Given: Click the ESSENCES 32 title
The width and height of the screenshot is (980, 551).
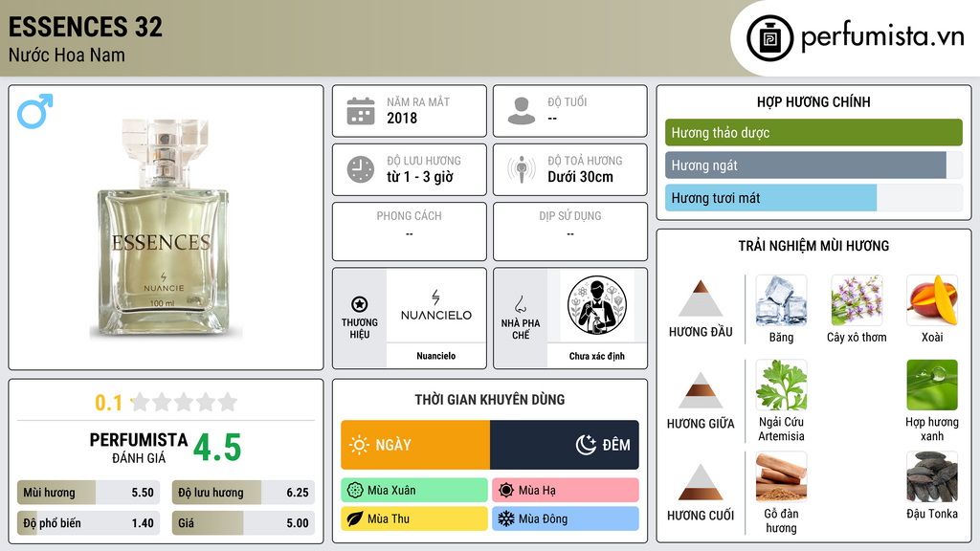Looking at the screenshot, I should pyautogui.click(x=85, y=27).
